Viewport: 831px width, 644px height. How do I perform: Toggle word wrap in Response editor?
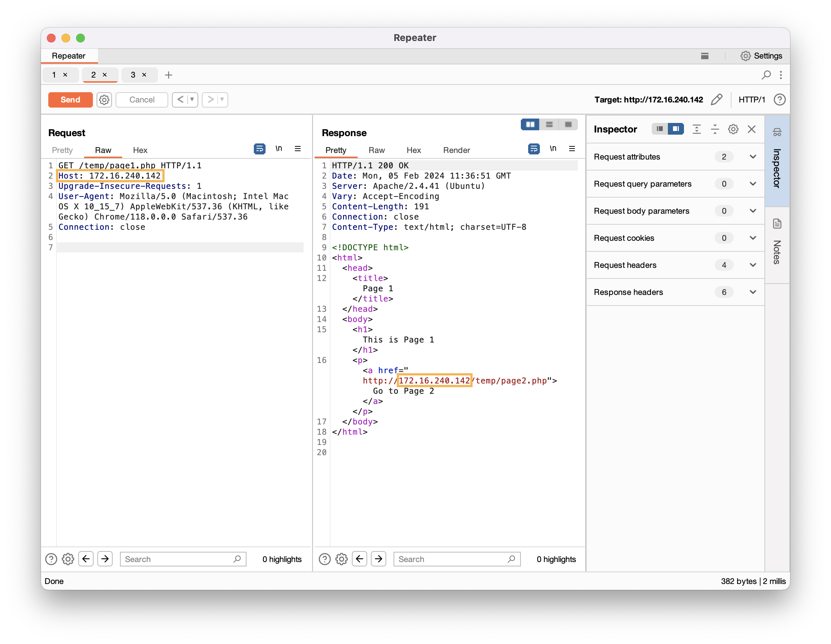point(533,149)
